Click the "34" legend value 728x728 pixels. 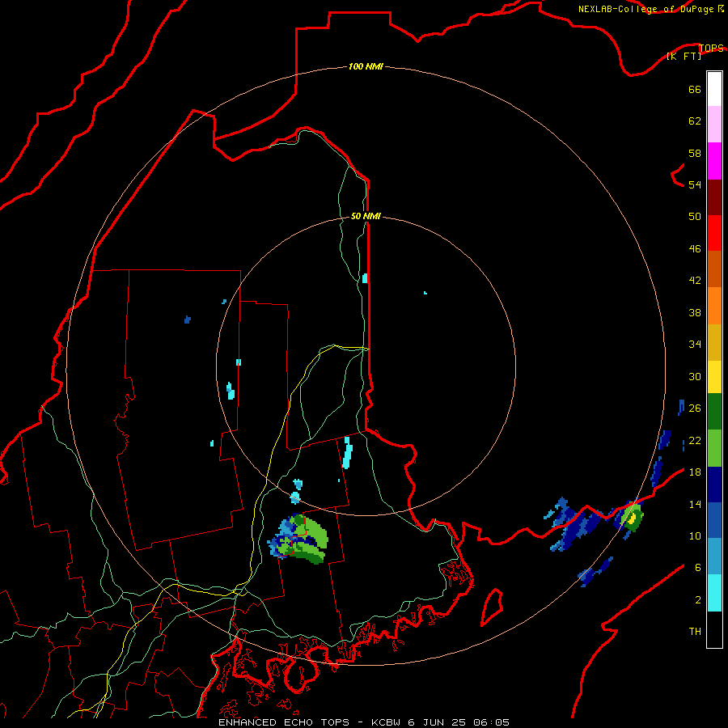click(695, 345)
